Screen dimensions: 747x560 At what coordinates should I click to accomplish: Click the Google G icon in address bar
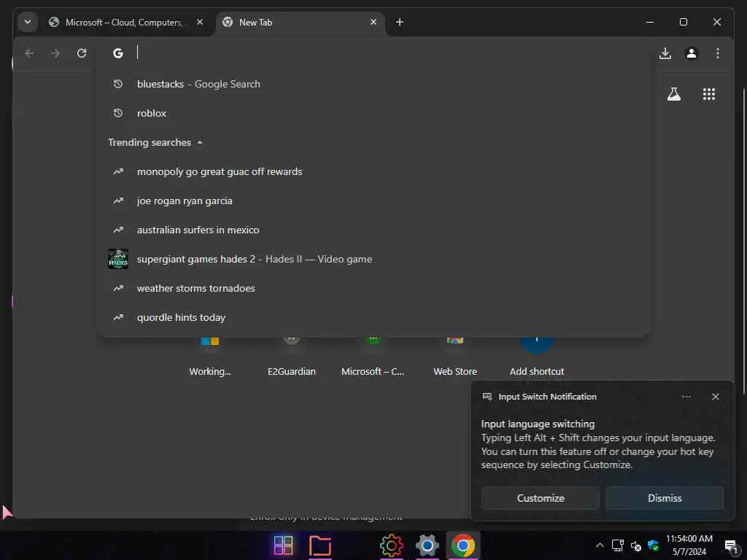coord(117,52)
